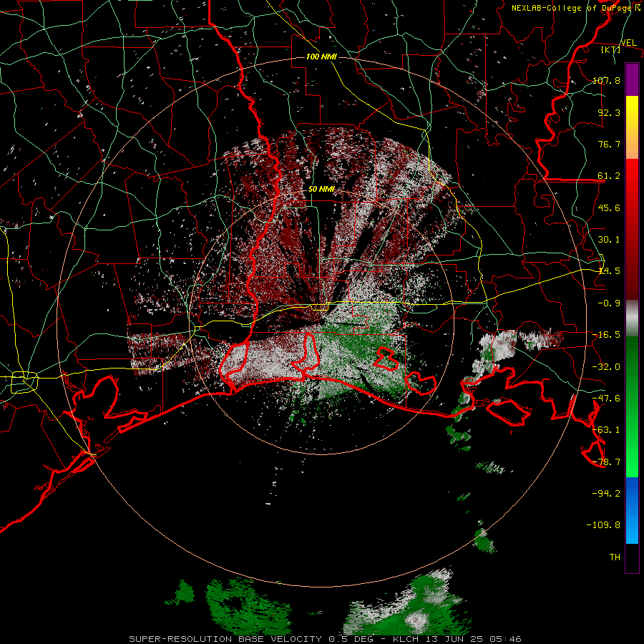Click the -78.7 velocity scale value
Screen dimensions: 644x644
(606, 462)
